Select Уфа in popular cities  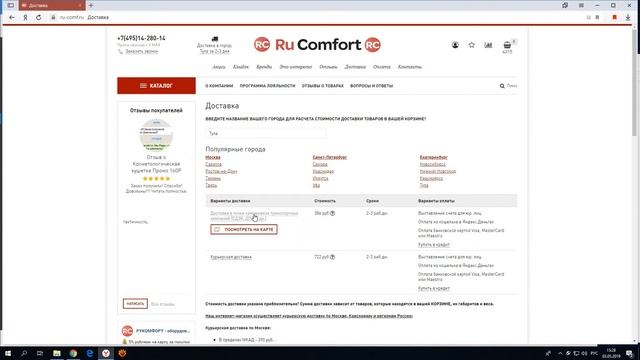point(316,185)
